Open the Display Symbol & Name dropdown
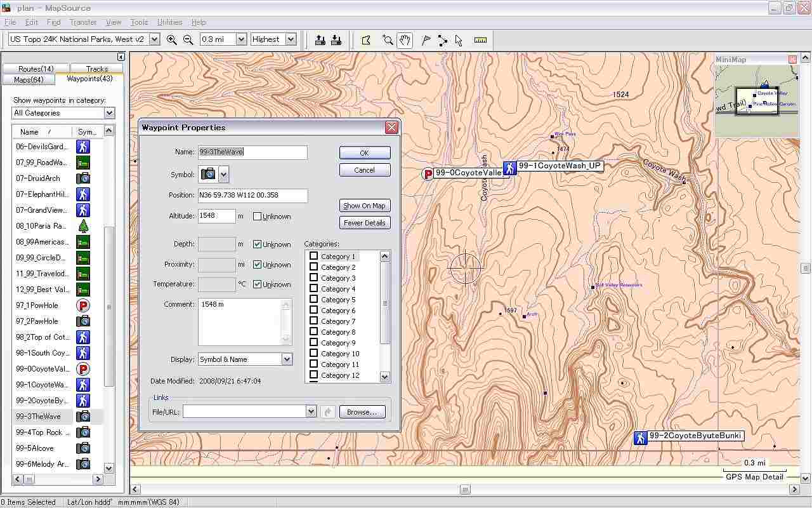Screen dimensions: 812x508 pos(287,359)
